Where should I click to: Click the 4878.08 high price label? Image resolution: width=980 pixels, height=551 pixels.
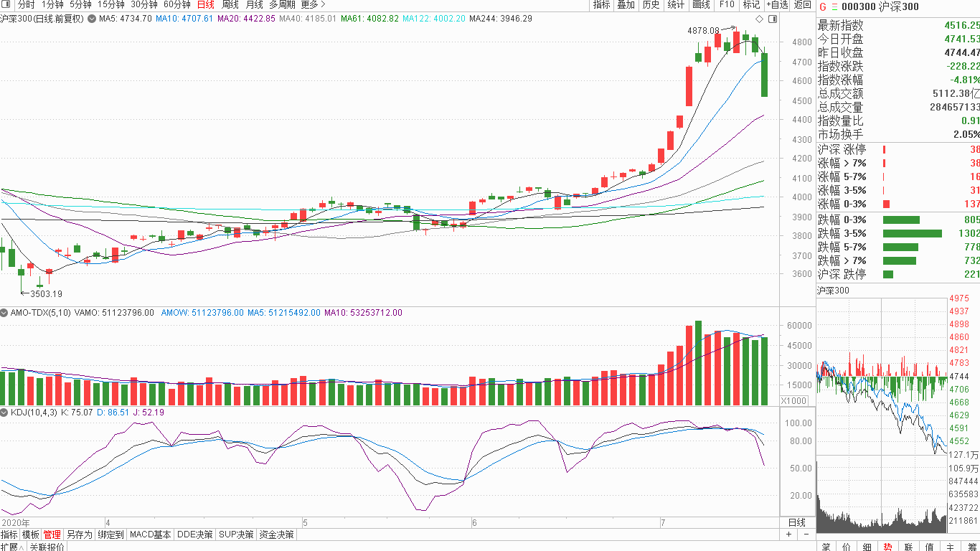[703, 31]
